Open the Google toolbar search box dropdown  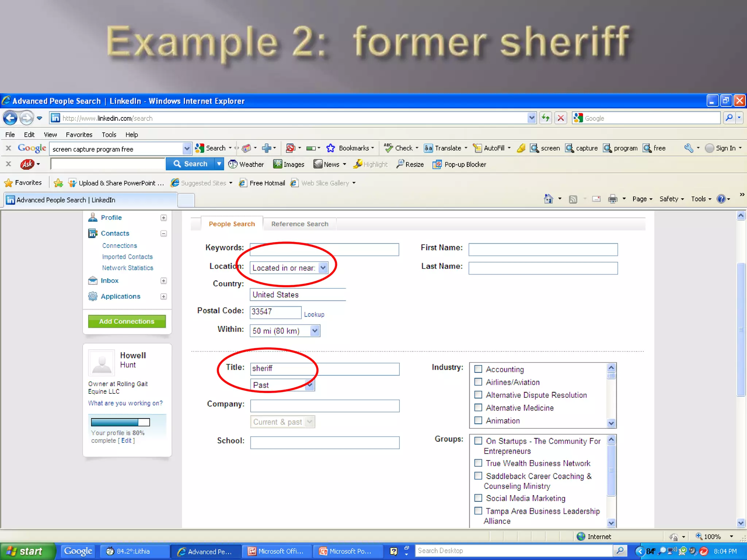point(187,148)
